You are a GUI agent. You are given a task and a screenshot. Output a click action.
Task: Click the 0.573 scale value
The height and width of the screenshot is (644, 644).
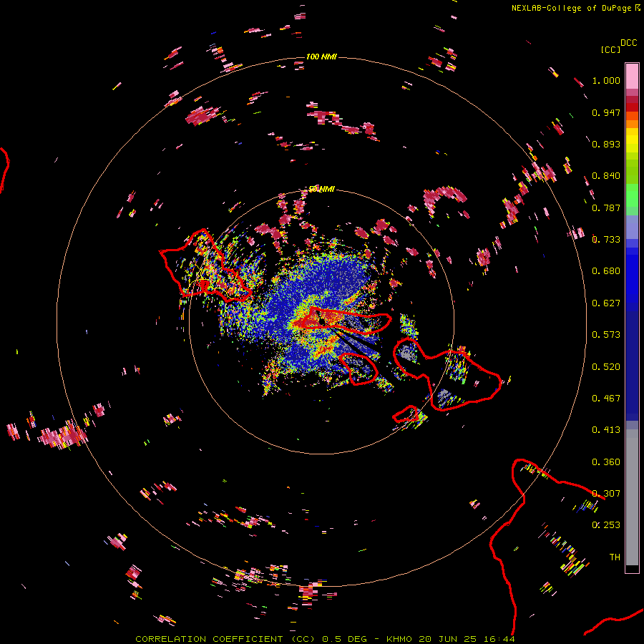606,335
